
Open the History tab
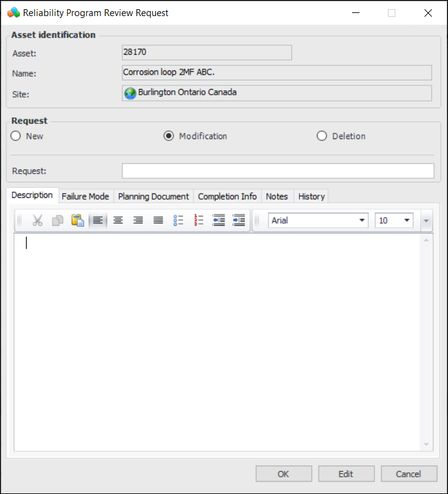[x=311, y=196]
